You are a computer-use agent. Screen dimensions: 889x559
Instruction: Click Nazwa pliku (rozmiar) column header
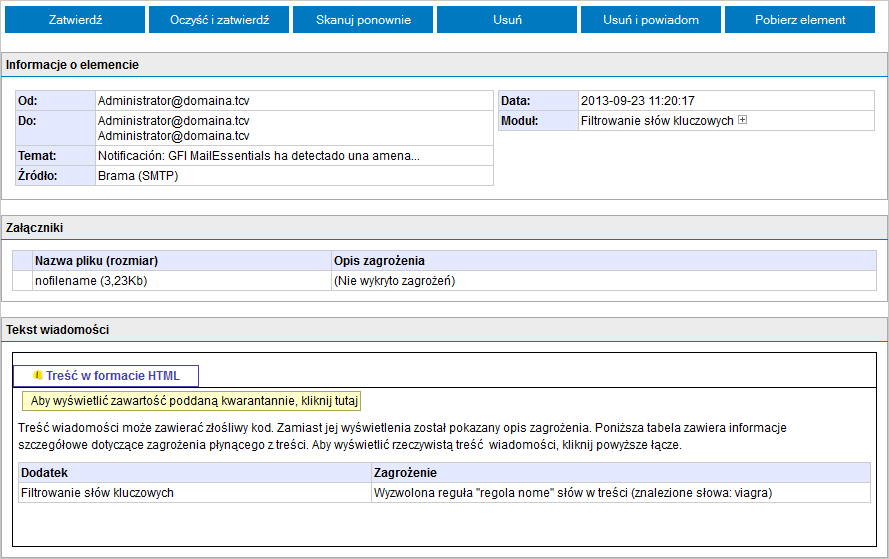pos(181,261)
